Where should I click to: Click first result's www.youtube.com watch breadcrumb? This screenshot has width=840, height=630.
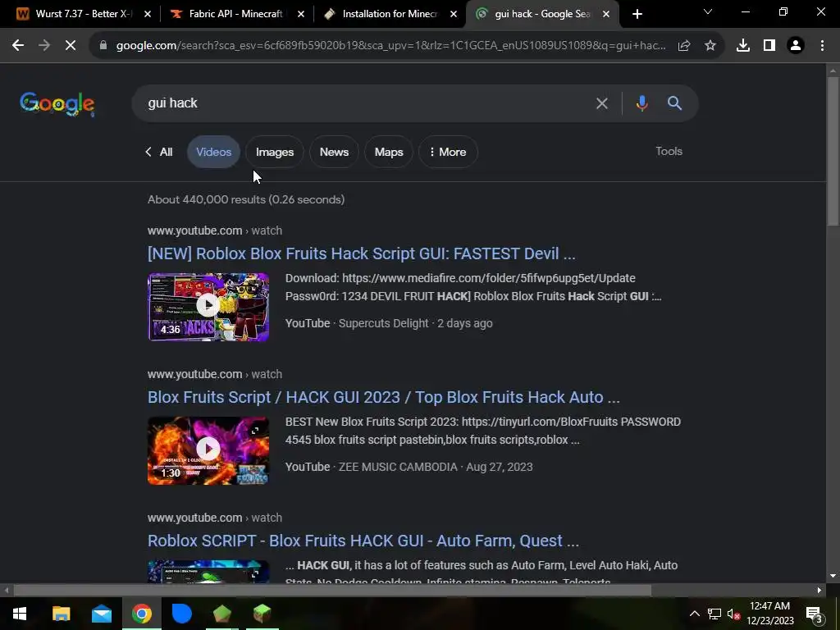click(215, 231)
